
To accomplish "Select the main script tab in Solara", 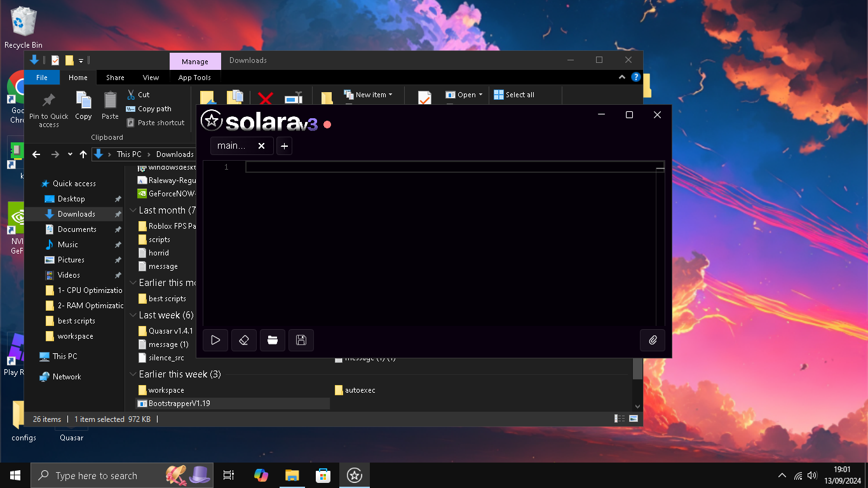I will [x=232, y=146].
